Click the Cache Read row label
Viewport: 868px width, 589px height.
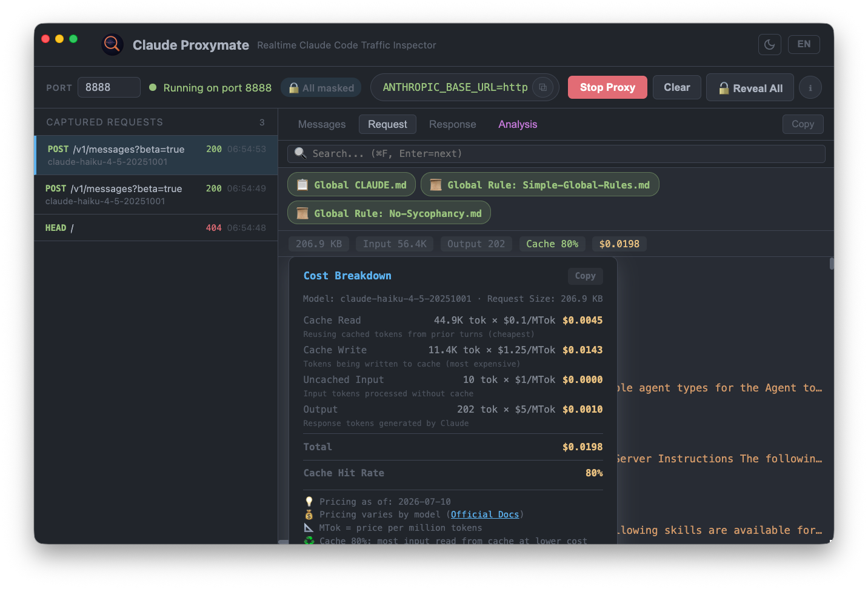click(332, 320)
